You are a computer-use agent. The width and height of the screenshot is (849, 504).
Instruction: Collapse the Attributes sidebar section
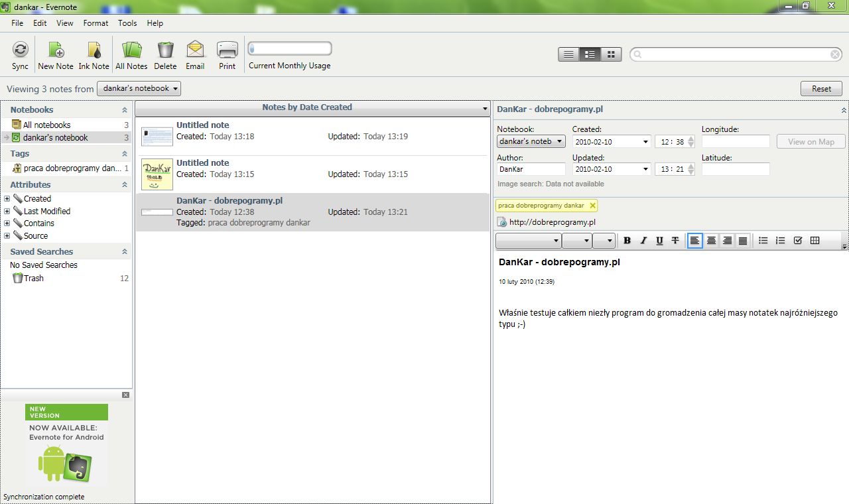(124, 185)
